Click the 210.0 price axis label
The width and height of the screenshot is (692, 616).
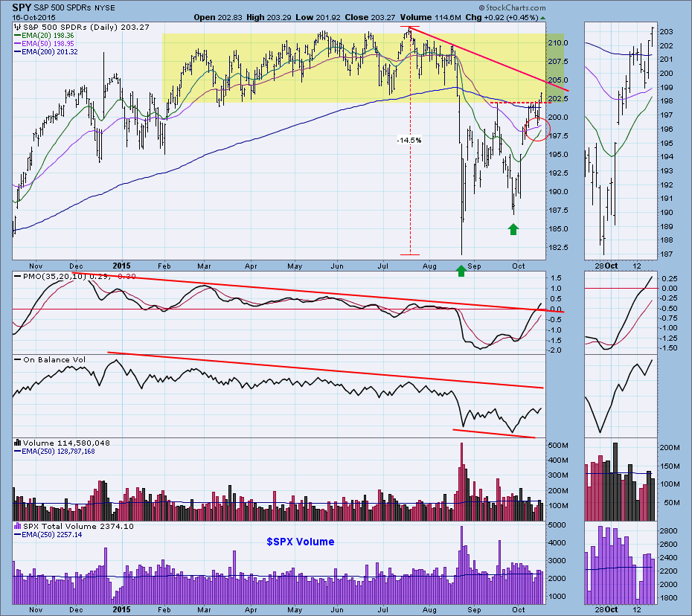pos(558,43)
